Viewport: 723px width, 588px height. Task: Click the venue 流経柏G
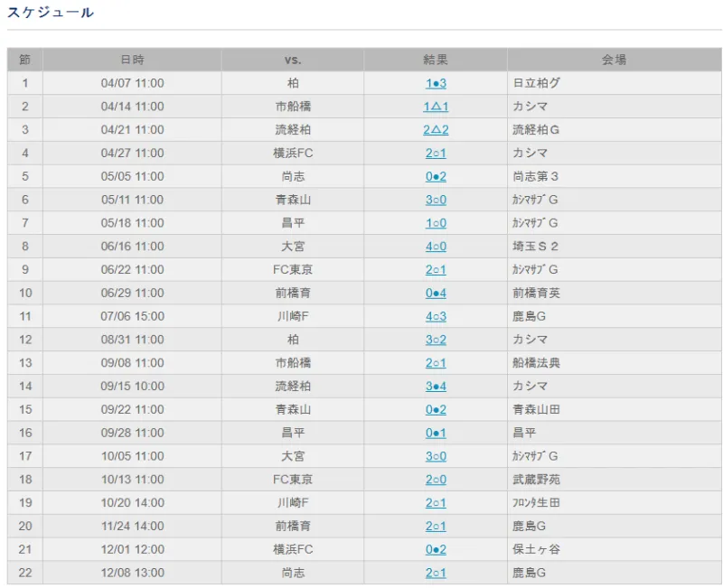point(536,130)
